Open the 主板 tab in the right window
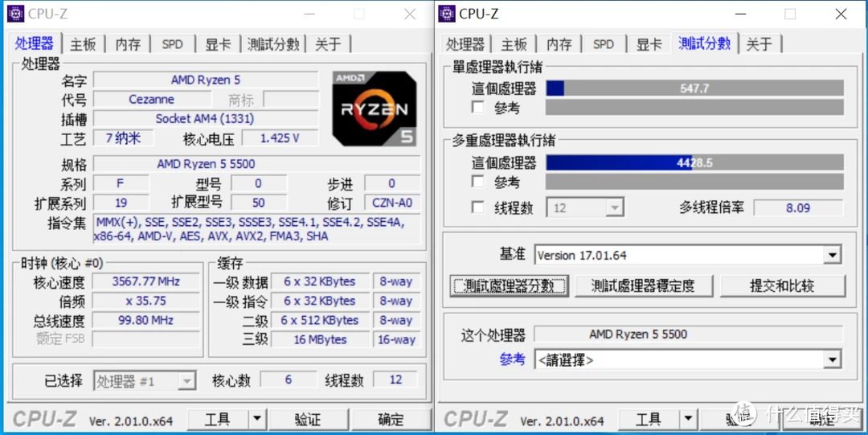The height and width of the screenshot is (435, 868). (514, 44)
